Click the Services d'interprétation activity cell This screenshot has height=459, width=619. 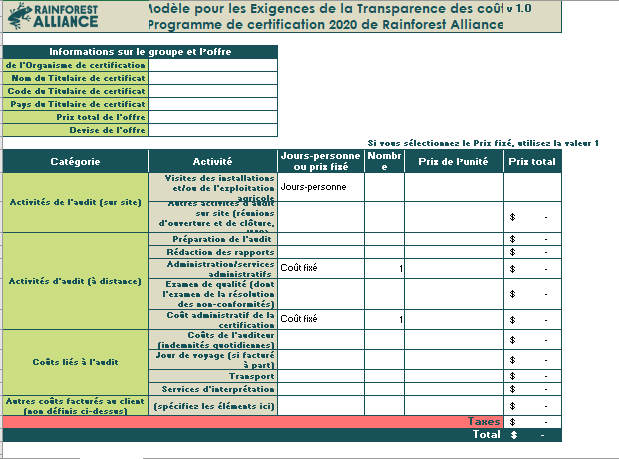[212, 389]
